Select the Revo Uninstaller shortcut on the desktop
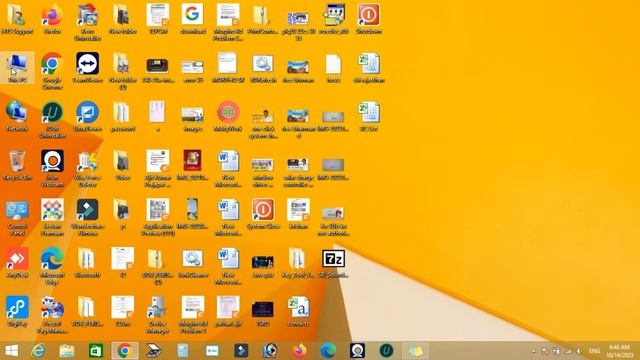This screenshot has height=360, width=640. (x=87, y=22)
